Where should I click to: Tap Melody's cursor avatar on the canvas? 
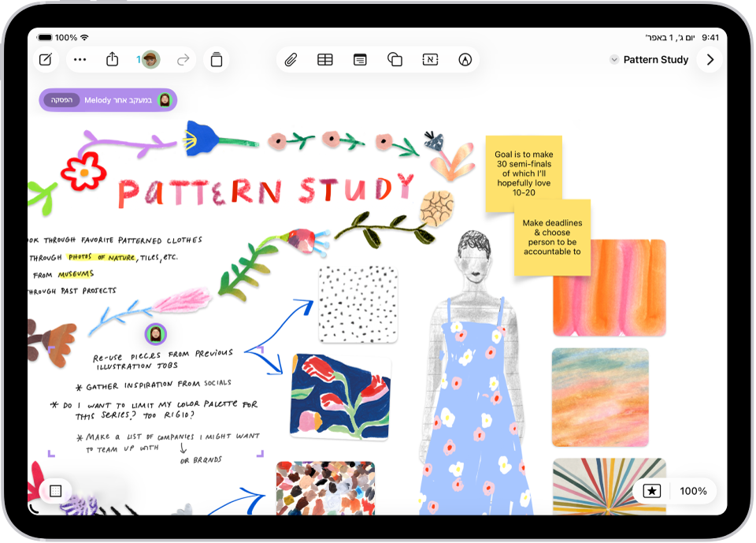click(x=156, y=333)
